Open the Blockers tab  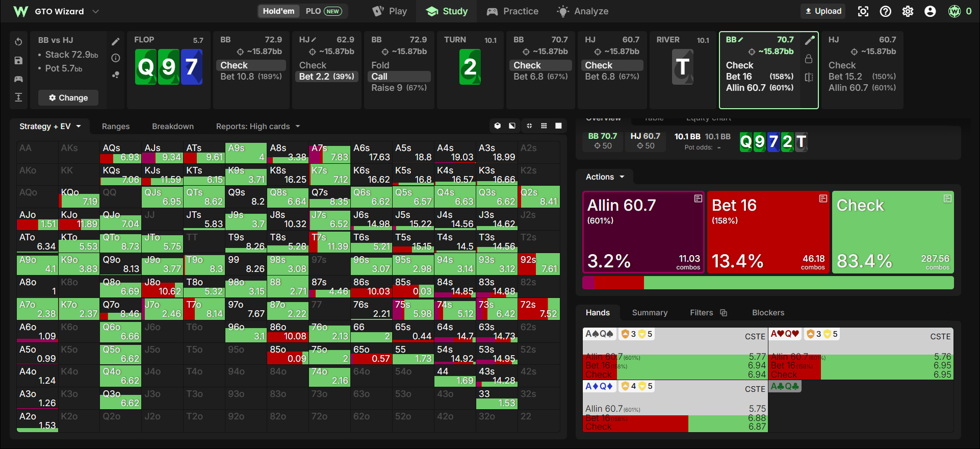(768, 313)
